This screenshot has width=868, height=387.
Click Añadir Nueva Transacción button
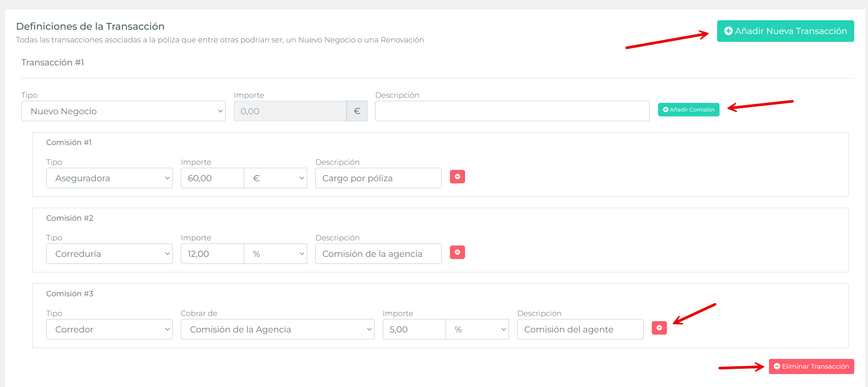point(785,31)
